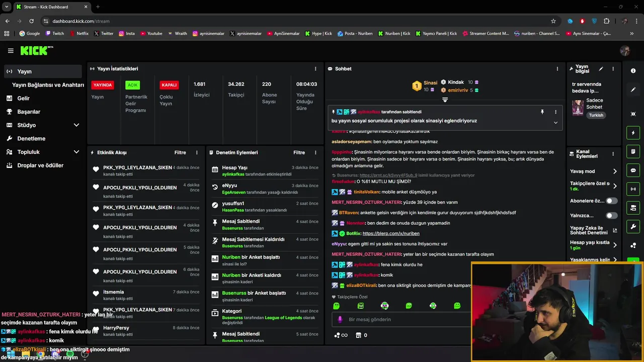Open Yayın Bağlantısı ve Anahtarı page
Screen dimensions: 644x362
(x=48, y=85)
